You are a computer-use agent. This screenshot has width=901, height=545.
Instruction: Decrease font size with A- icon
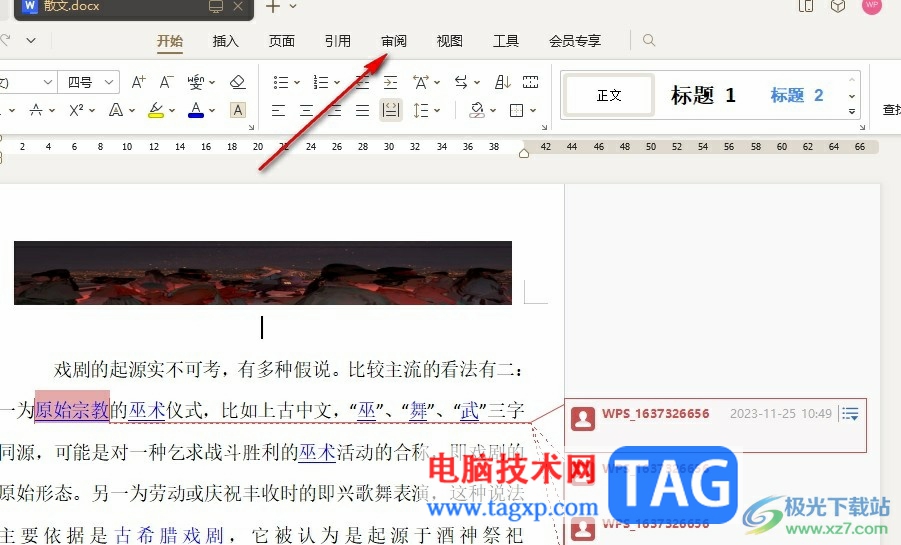pyautogui.click(x=166, y=82)
